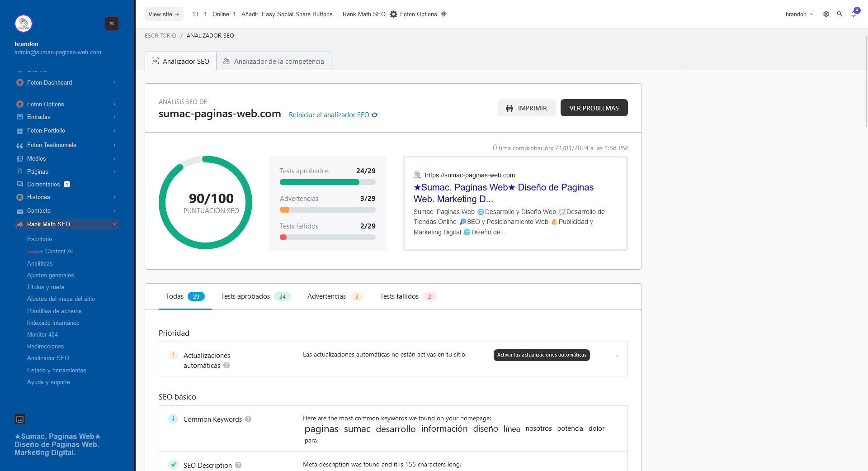Image resolution: width=868 pixels, height=471 pixels.
Task: Open Monitor 404 submenu item
Action: point(42,334)
